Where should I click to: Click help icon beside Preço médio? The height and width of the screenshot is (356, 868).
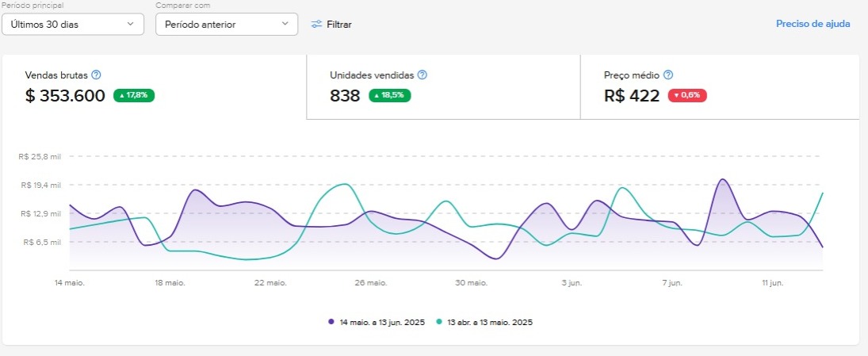tap(668, 75)
